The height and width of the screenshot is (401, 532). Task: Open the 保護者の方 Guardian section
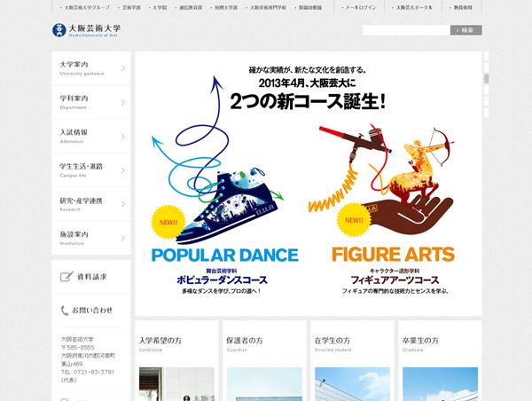pos(245,343)
